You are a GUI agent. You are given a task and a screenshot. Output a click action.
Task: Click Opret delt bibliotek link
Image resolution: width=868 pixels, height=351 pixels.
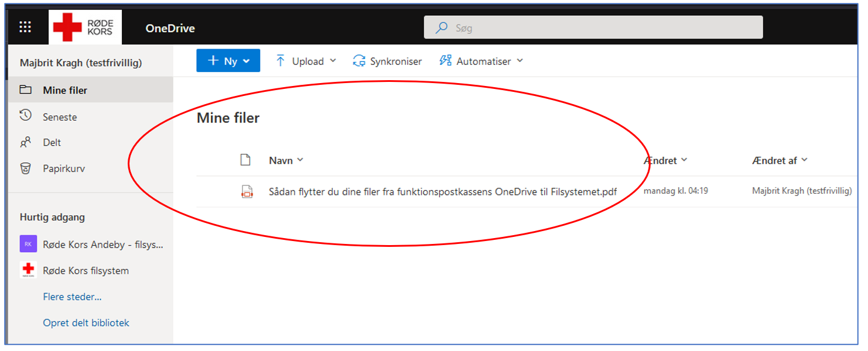coord(86,322)
